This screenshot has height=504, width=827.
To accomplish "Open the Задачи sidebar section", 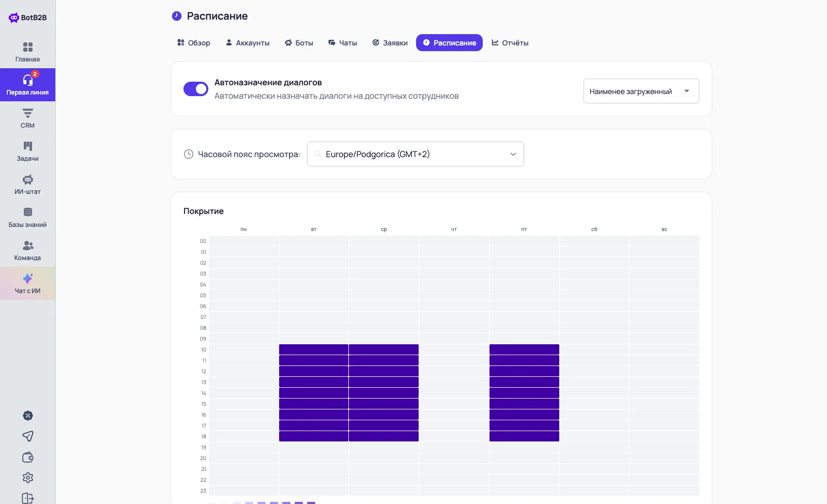I will (x=28, y=151).
